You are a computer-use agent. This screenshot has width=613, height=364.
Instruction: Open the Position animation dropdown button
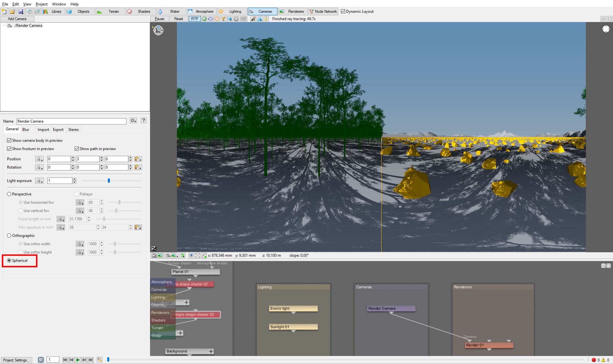coord(39,159)
